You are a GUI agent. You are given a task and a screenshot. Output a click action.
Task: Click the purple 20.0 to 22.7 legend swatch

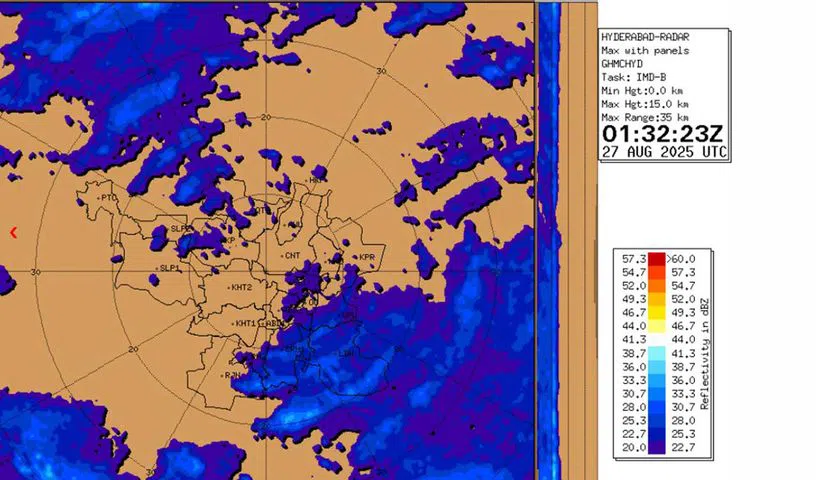click(x=656, y=448)
